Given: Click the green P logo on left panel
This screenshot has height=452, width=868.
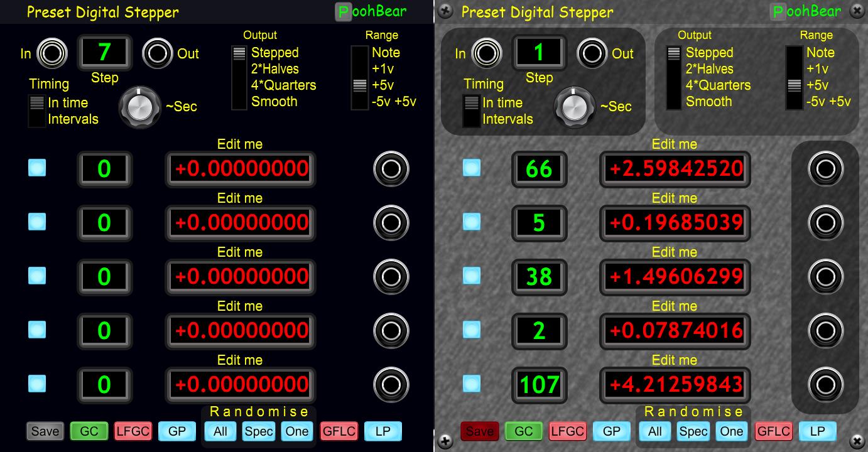Looking at the screenshot, I should click(344, 11).
